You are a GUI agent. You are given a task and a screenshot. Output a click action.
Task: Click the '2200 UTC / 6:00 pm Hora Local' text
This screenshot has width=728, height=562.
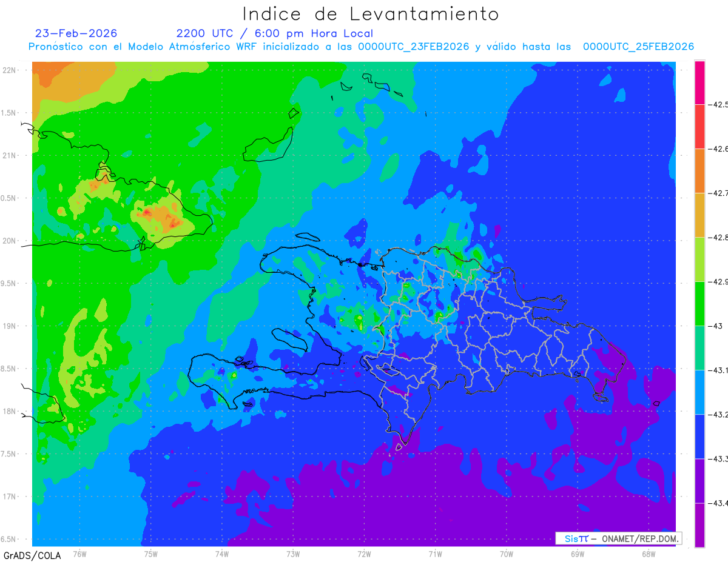point(275,33)
